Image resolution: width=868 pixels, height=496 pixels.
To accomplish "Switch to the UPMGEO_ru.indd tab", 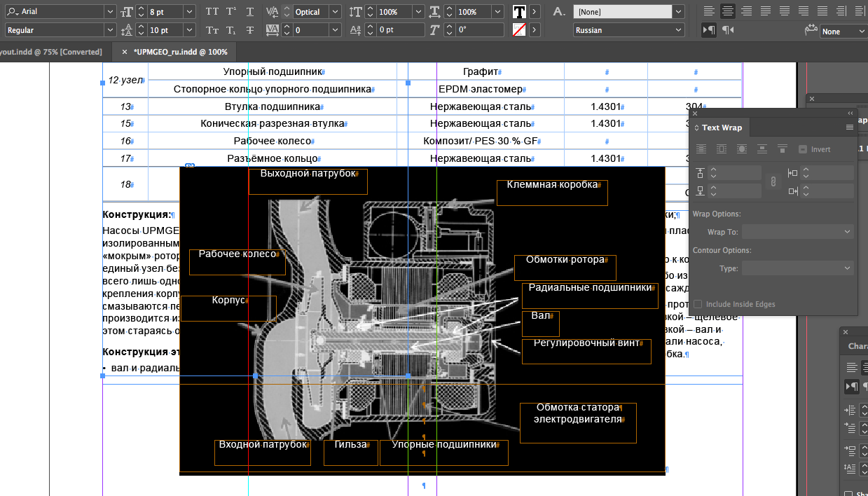I will pos(180,52).
